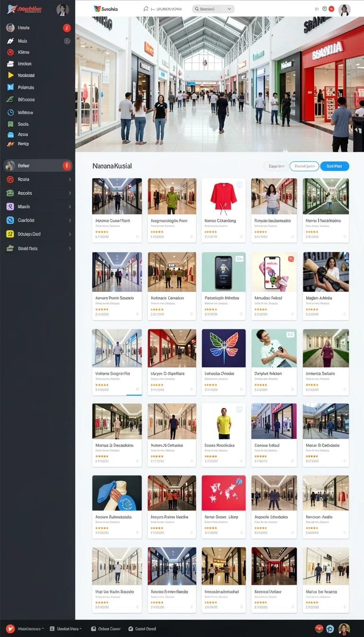Click the breadcrumb text next to the home icon

(165, 9)
